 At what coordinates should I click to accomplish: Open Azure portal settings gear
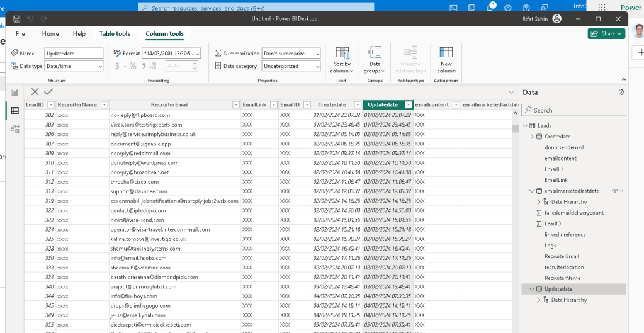[x=508, y=8]
